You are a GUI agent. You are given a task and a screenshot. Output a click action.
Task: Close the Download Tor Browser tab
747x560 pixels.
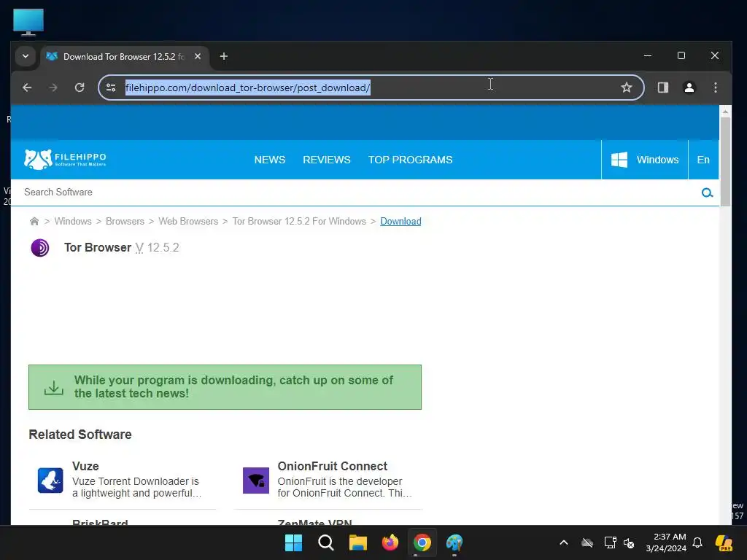(x=198, y=56)
